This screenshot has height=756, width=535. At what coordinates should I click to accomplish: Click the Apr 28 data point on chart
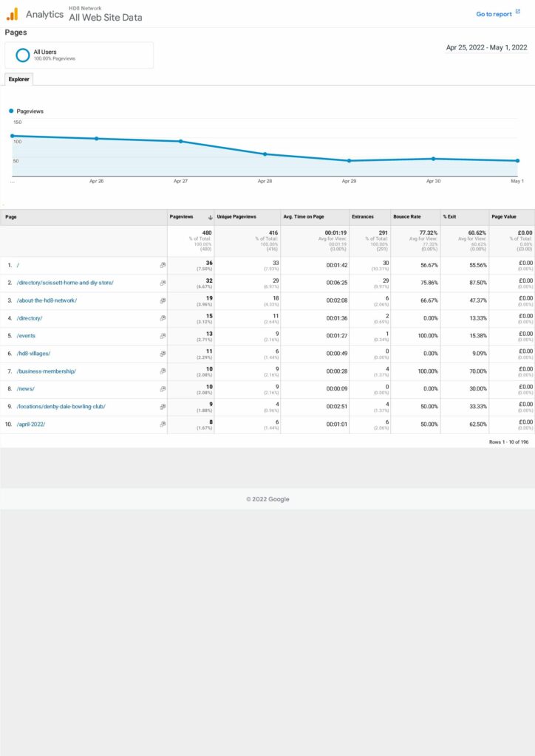point(265,154)
